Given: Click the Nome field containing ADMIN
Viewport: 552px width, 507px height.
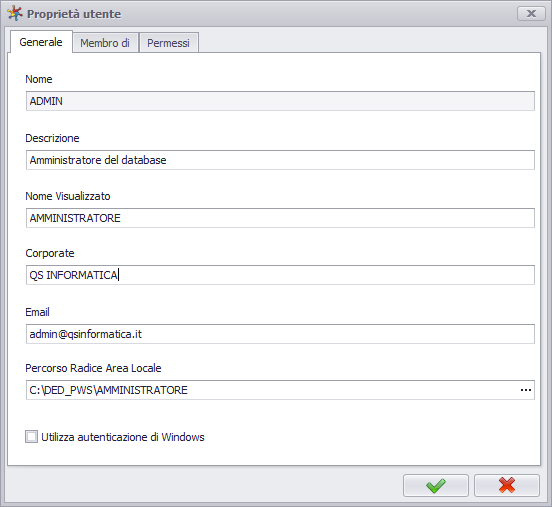Looking at the screenshot, I should [x=280, y=101].
